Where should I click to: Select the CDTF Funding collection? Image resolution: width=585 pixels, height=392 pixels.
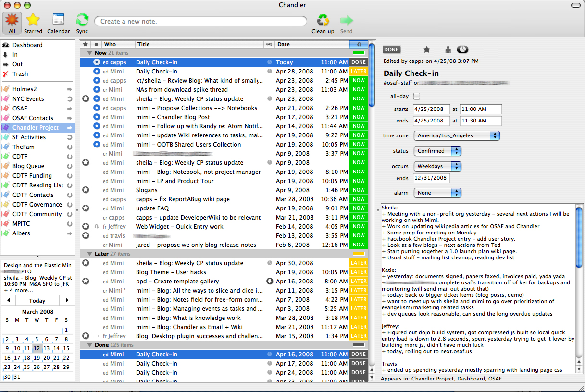click(x=37, y=176)
